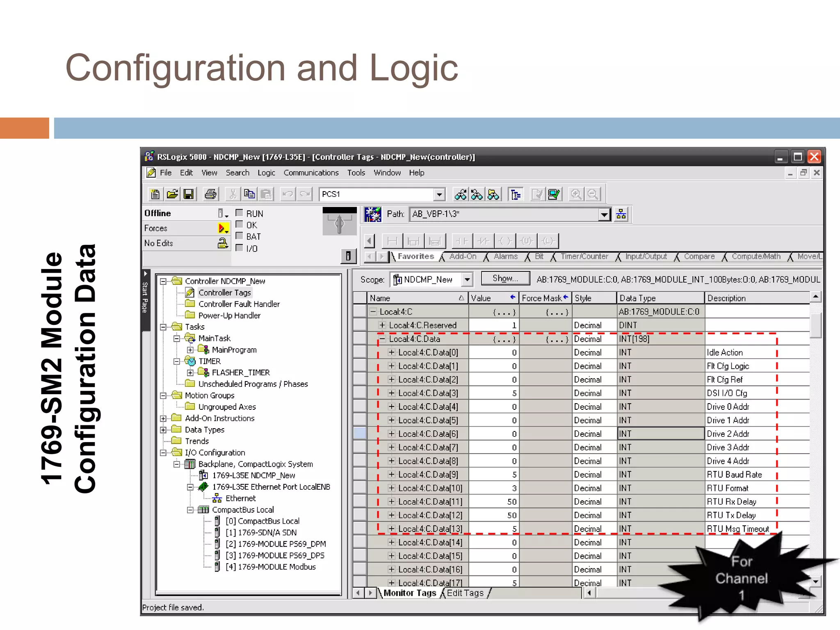
Task: Click the Examine On contact instruction icon
Action: (462, 241)
